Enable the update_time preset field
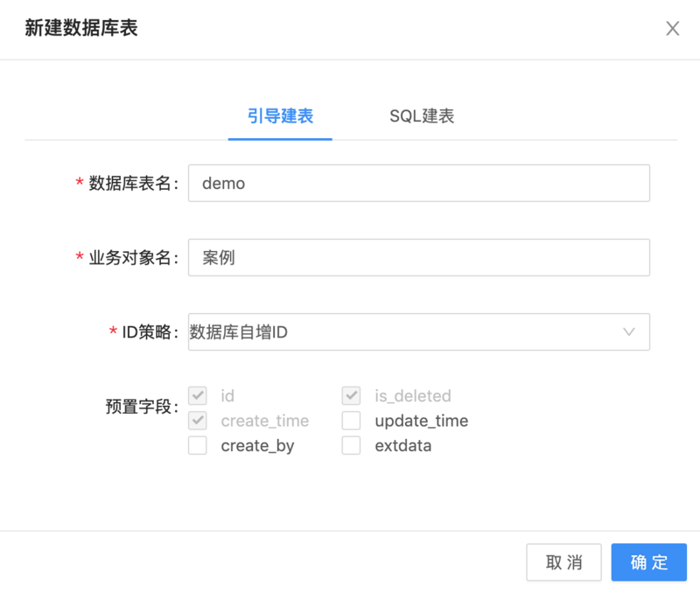This screenshot has width=700, height=593. click(351, 421)
